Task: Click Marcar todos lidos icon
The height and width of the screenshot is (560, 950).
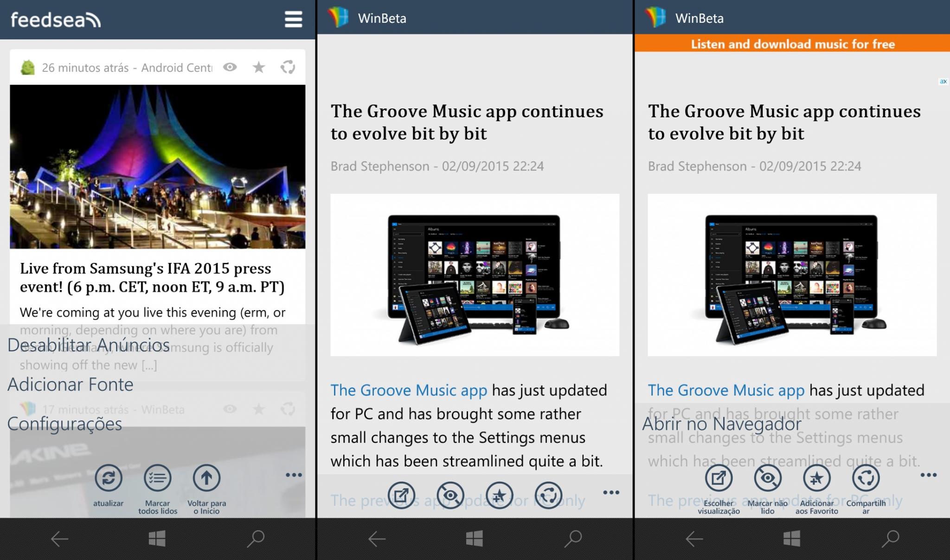Action: [x=158, y=478]
